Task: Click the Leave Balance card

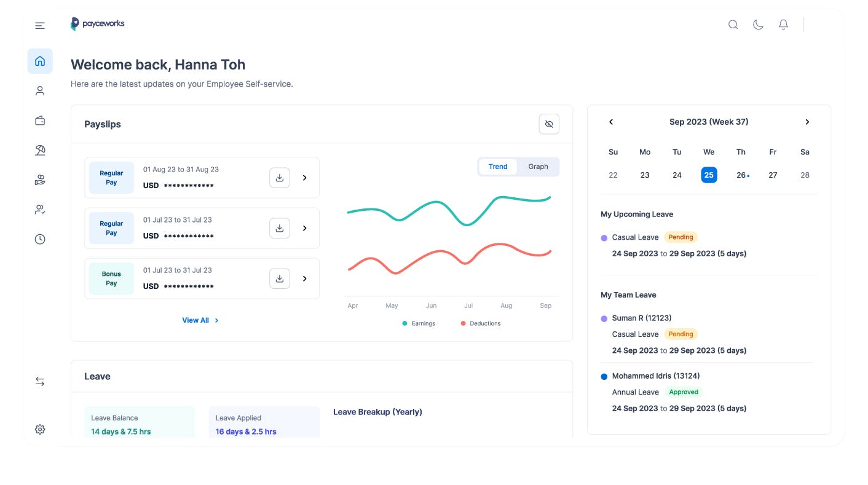Action: pos(140,422)
